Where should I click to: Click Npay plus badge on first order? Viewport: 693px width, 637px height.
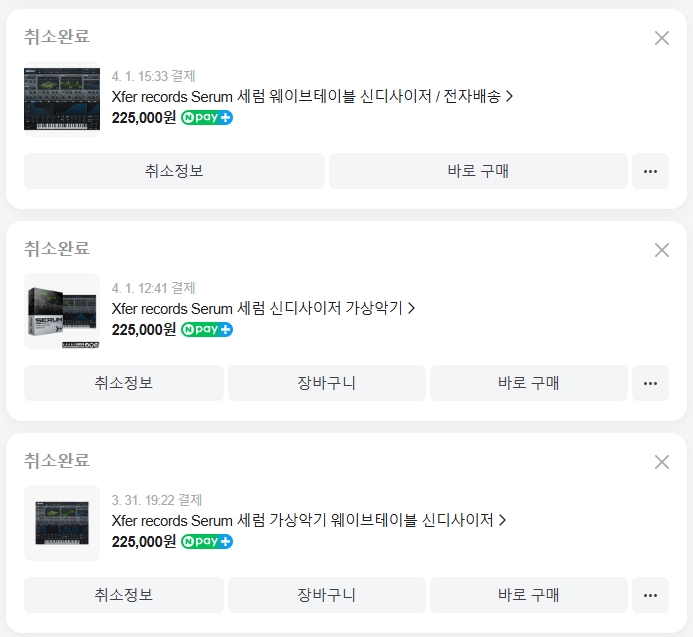tap(207, 118)
